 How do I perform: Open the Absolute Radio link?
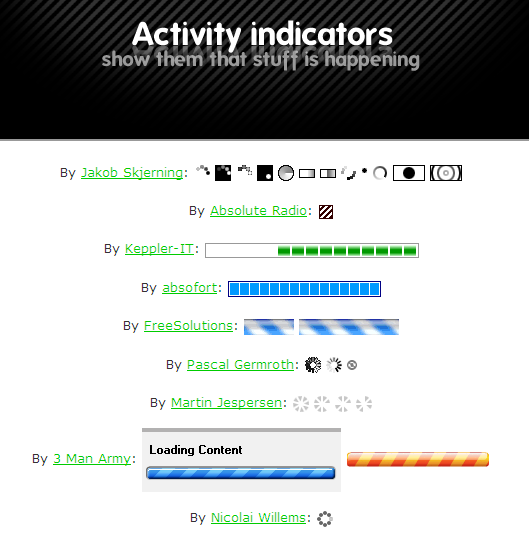click(x=258, y=210)
